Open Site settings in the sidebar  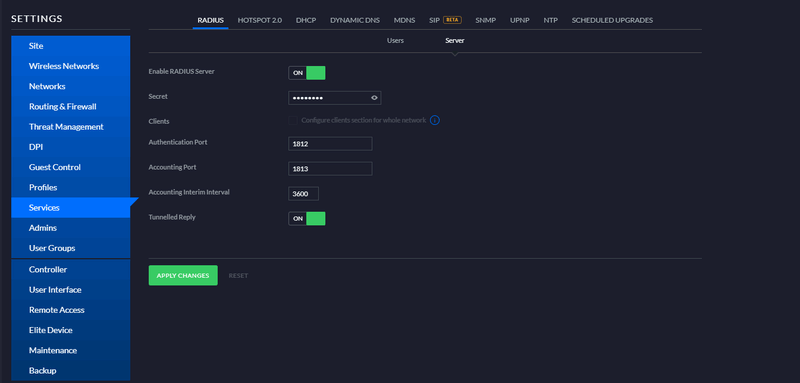click(x=70, y=46)
